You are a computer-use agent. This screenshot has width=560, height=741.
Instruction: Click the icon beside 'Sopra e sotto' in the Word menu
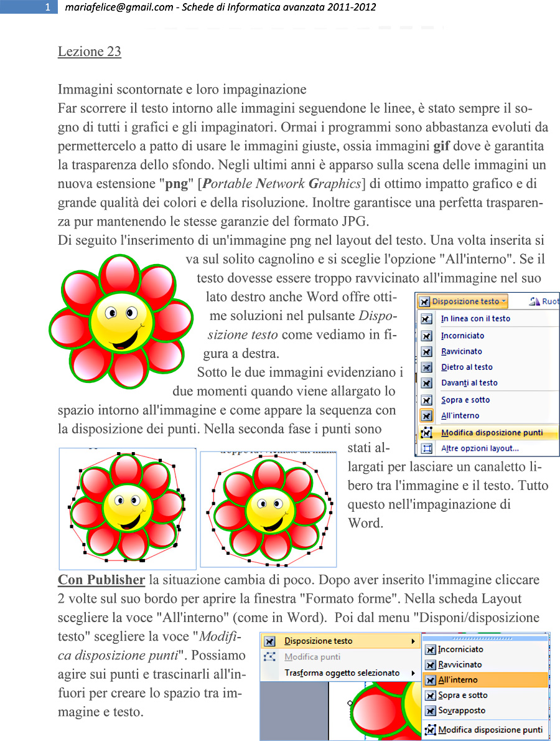point(426,400)
